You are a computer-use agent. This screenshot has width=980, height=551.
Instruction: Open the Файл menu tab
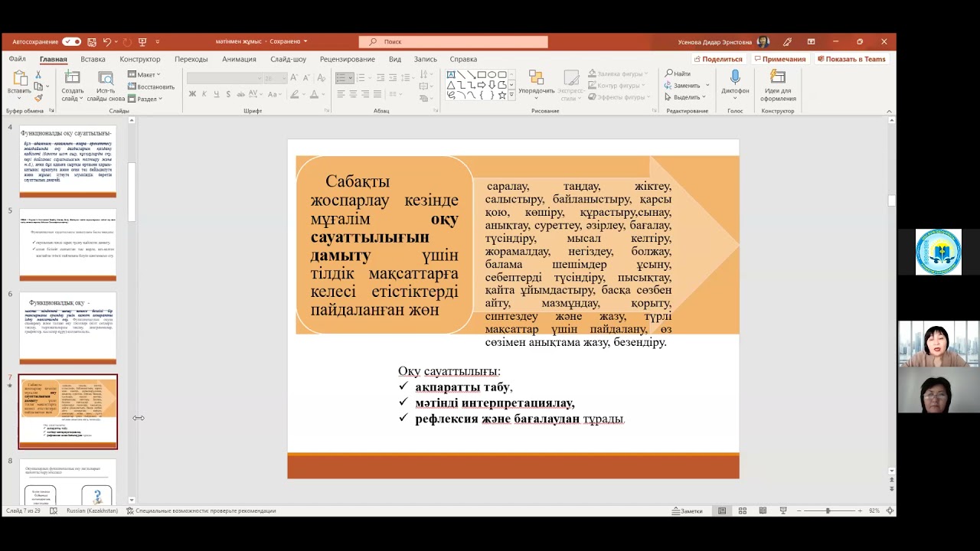pyautogui.click(x=17, y=59)
